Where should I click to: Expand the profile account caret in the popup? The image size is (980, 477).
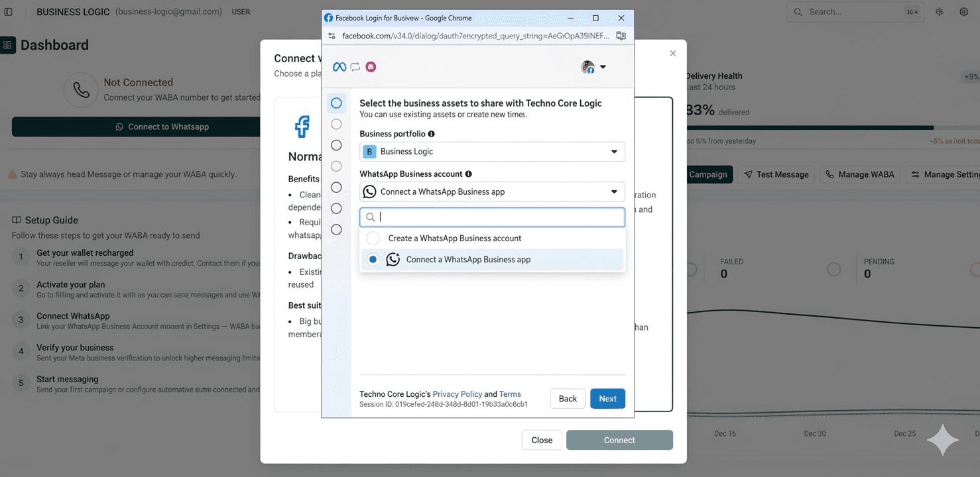point(603,67)
